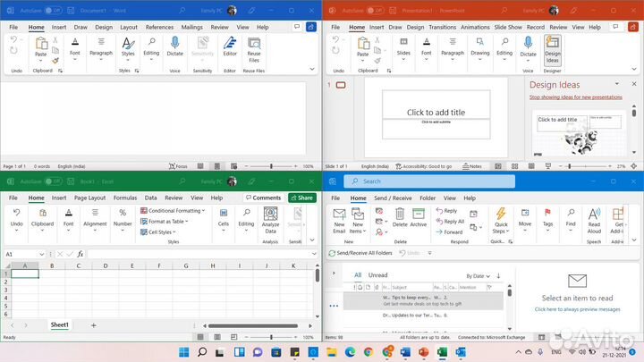The width and height of the screenshot is (644, 362).
Task: Show All messages filter in Outlook
Action: [x=358, y=275]
